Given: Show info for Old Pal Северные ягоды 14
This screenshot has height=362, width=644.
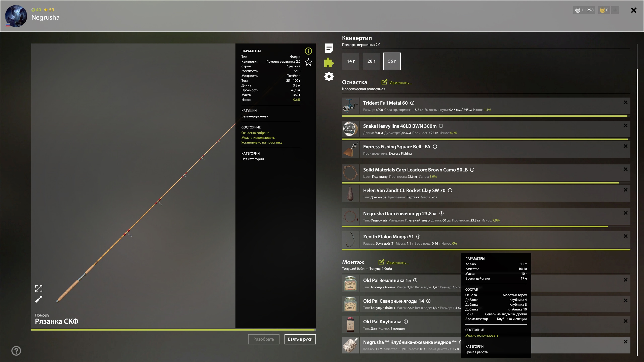Looking at the screenshot, I should 428,301.
